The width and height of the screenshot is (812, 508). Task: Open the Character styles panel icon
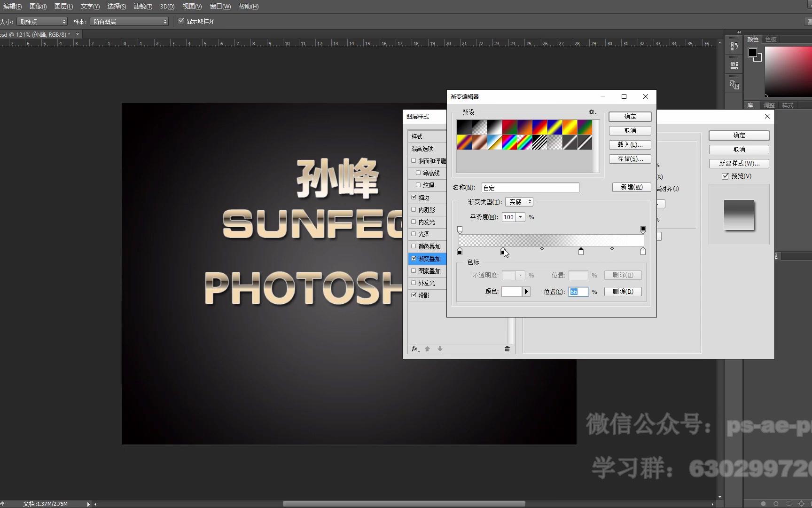[734, 85]
